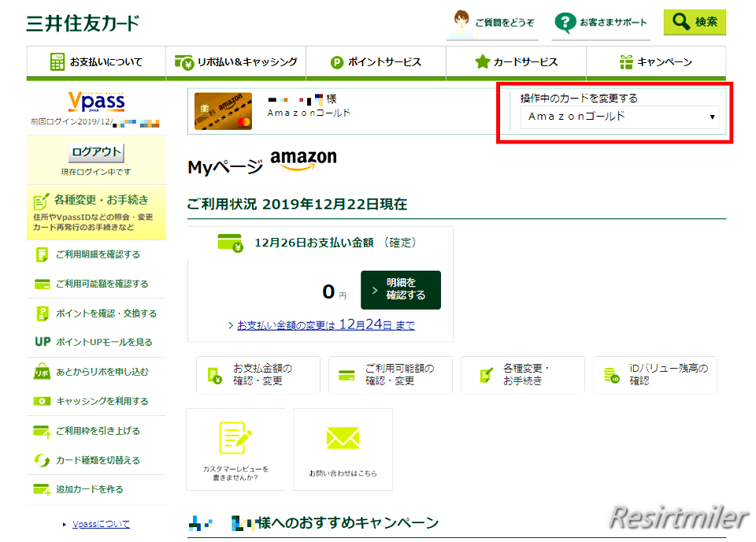Click the iD coins icon for iDバリュー残高の確認

pyautogui.click(x=612, y=375)
